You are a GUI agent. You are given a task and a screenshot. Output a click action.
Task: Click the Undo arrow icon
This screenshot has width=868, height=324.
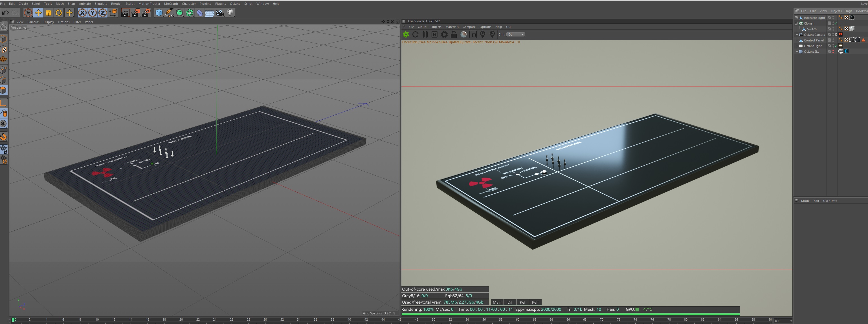[5, 13]
